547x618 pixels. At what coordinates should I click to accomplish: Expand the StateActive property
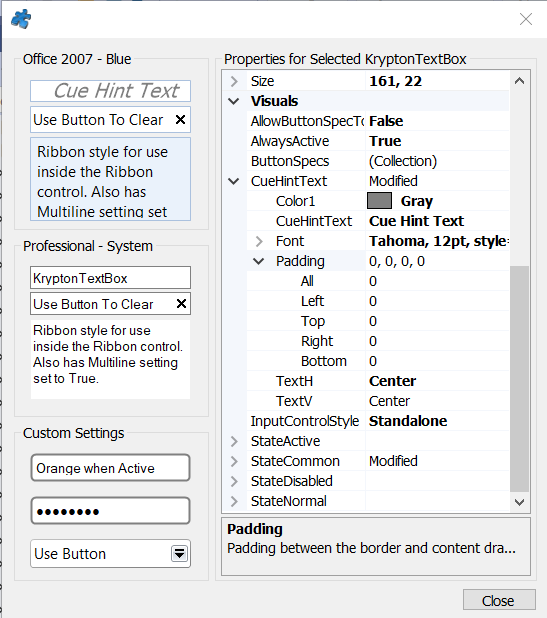(234, 441)
